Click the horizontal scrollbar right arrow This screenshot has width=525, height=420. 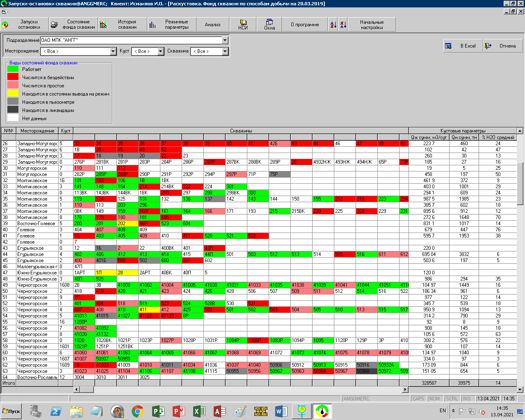405,389
